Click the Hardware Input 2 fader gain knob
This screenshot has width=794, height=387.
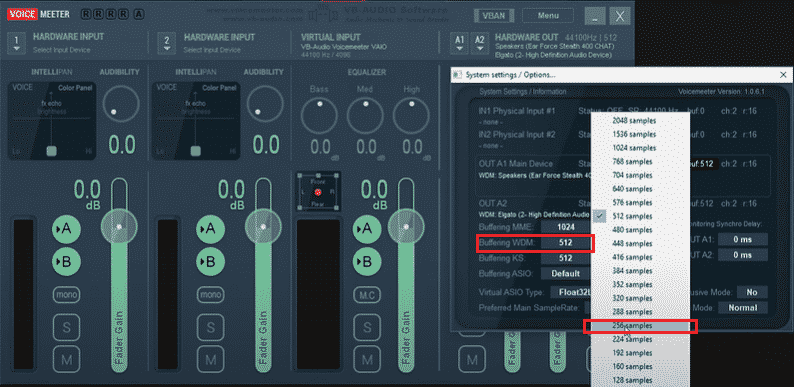[x=263, y=226]
